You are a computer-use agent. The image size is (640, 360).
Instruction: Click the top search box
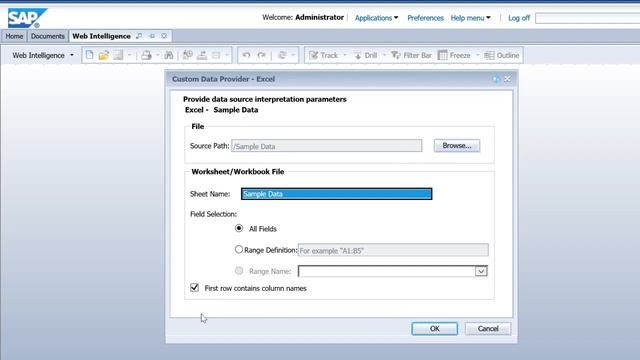click(x=587, y=18)
